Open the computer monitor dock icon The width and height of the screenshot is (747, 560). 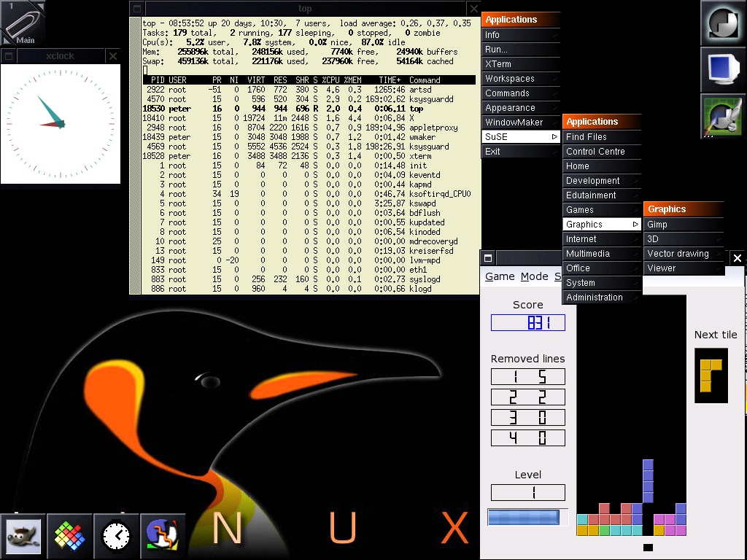coord(724,69)
